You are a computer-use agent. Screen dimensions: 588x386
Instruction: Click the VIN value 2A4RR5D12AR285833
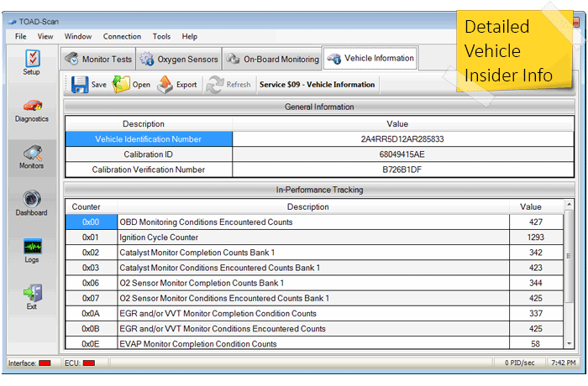tap(402, 139)
